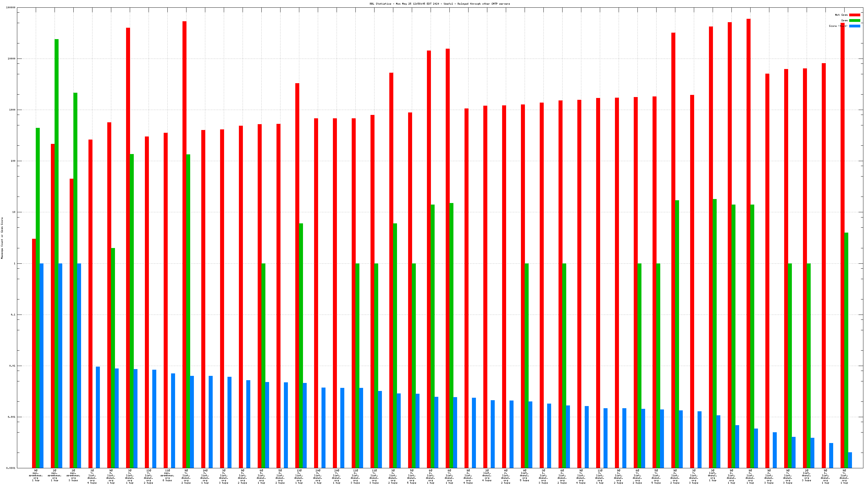Screen dimensions: 868x488
Task: Click the '14@ 3.list.dnswl.org 1 hop' x-axis label
Action: (205, 476)
